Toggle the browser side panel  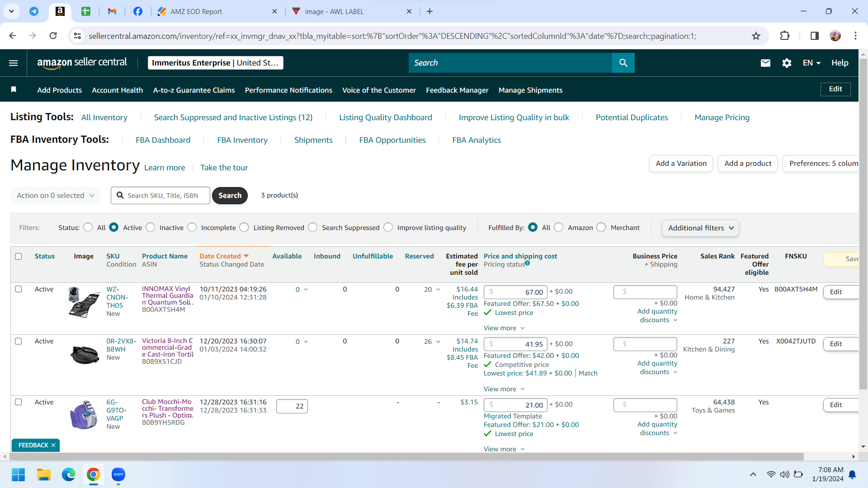coord(815,36)
